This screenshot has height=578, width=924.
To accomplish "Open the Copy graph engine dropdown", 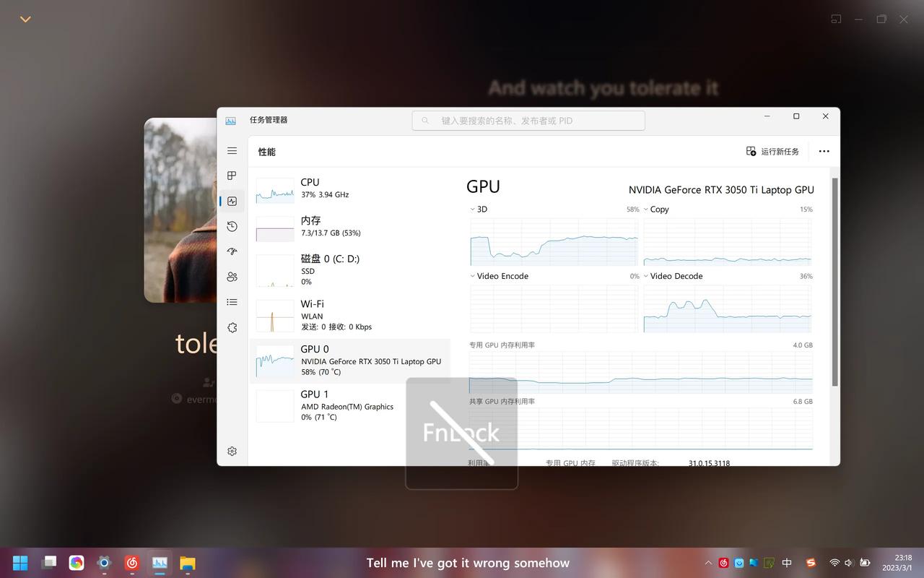I will [x=645, y=210].
